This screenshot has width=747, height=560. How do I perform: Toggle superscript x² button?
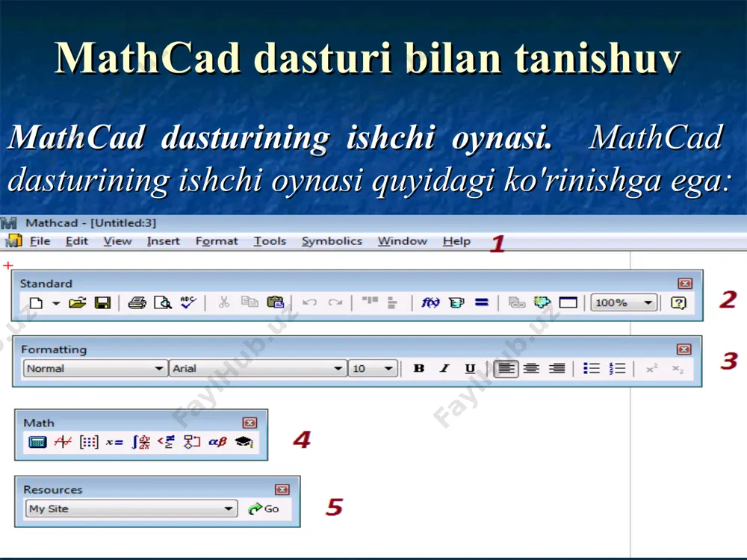[651, 369]
